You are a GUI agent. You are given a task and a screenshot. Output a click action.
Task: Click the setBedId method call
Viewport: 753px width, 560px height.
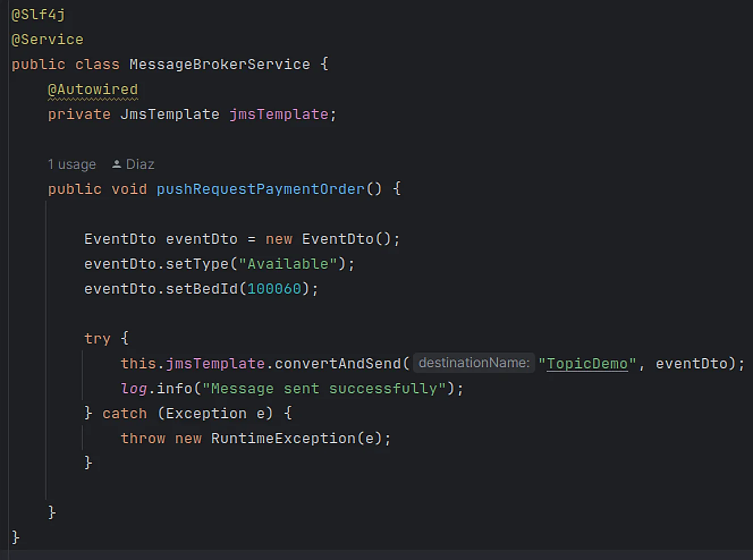(201, 289)
